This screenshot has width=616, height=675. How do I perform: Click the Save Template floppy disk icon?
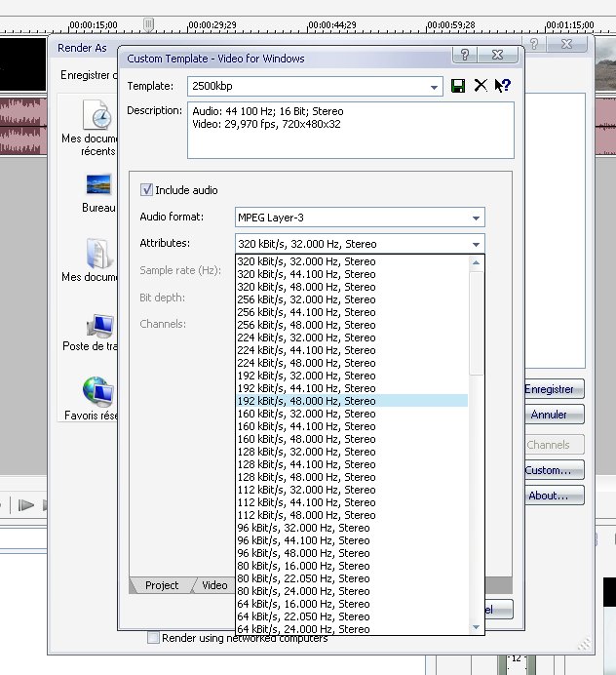click(x=459, y=86)
